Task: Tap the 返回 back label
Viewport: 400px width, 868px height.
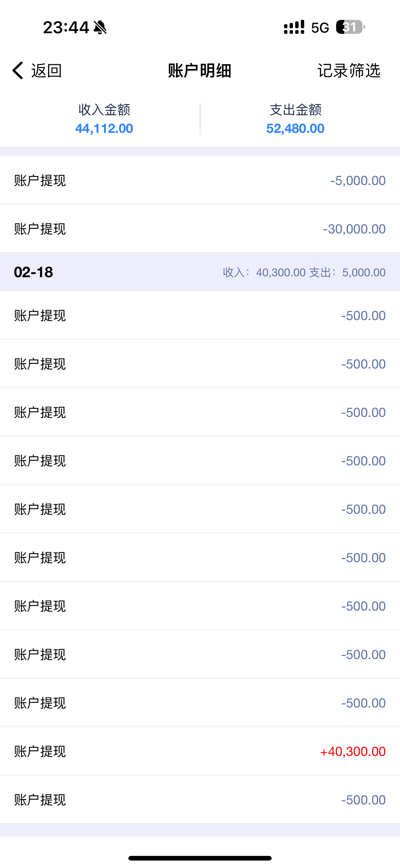Action: [x=47, y=71]
